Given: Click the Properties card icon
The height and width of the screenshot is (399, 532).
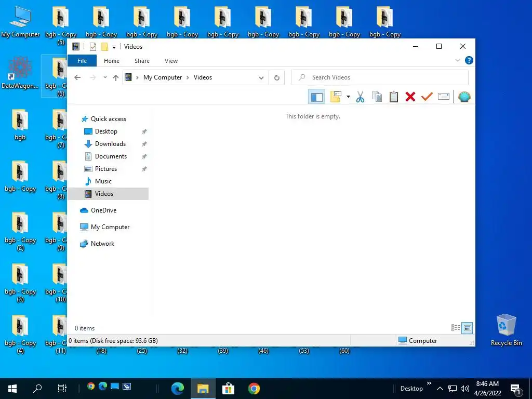Looking at the screenshot, I should 444,97.
